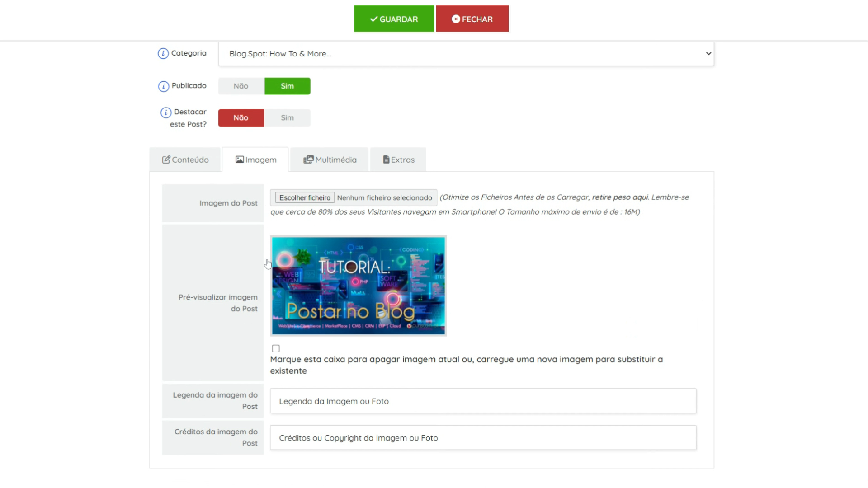868x488 pixels.
Task: Click the checkmark icon in Guardar
Action: click(373, 19)
